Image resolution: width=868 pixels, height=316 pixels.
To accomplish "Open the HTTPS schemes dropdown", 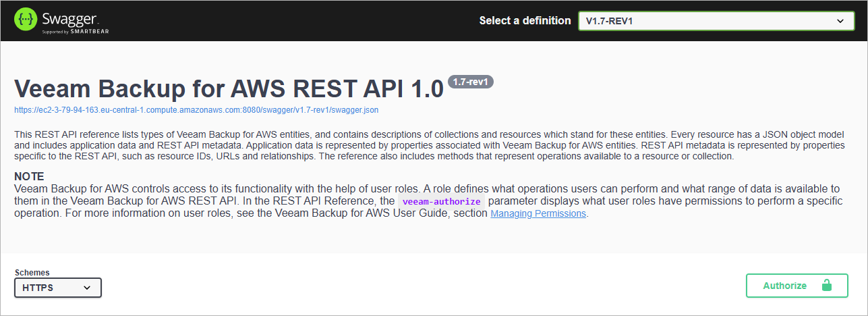I will tap(58, 288).
